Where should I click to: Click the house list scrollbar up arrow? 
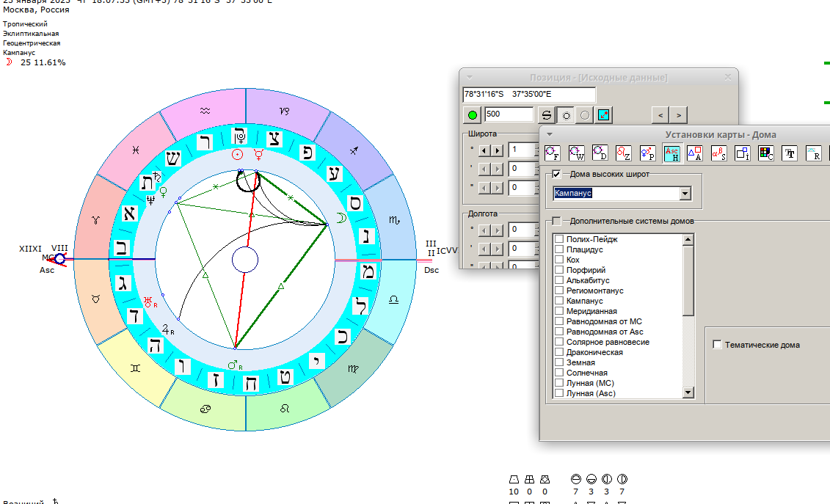pyautogui.click(x=688, y=240)
